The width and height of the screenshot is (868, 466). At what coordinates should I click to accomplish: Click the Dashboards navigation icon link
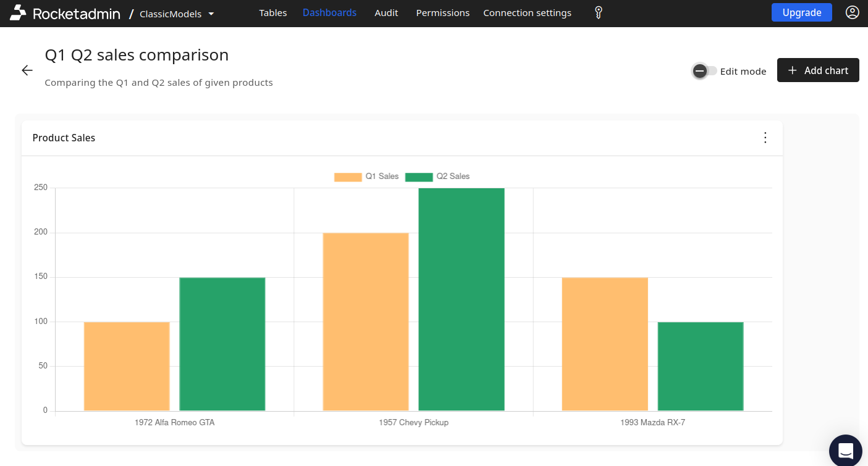(329, 12)
